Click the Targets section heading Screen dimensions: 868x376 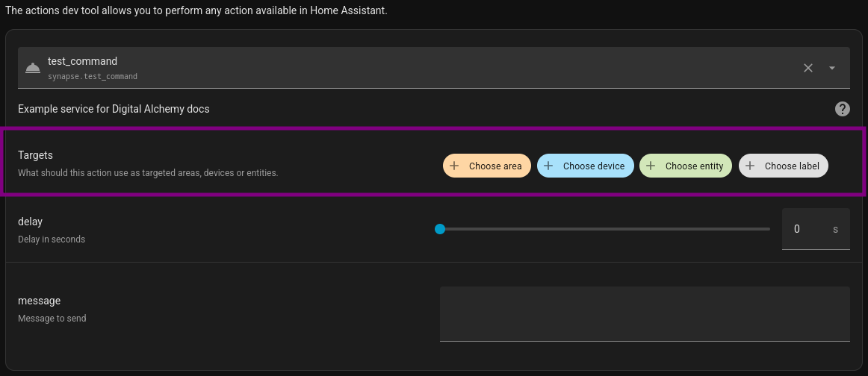[35, 155]
